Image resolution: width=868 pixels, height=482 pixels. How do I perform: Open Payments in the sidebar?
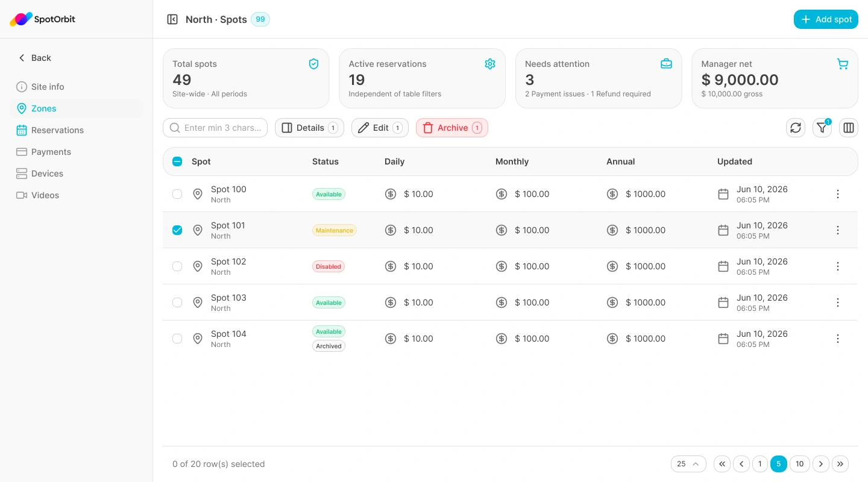tap(77, 152)
